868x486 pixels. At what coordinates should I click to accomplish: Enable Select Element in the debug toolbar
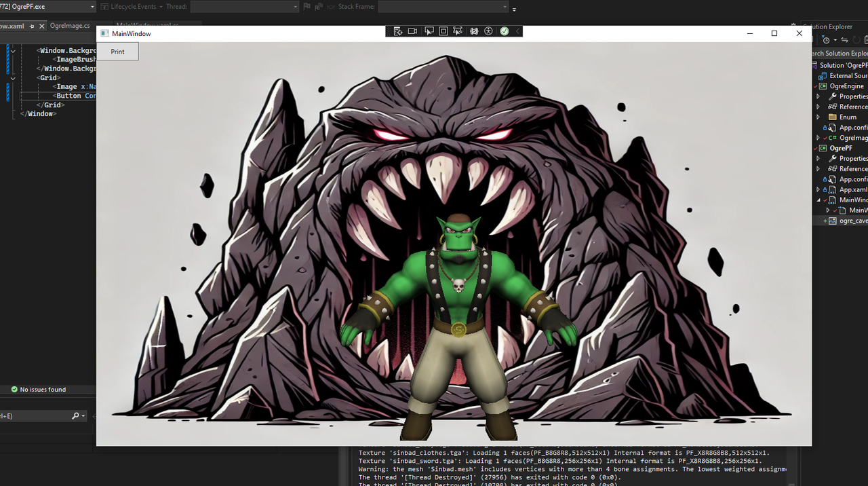429,31
